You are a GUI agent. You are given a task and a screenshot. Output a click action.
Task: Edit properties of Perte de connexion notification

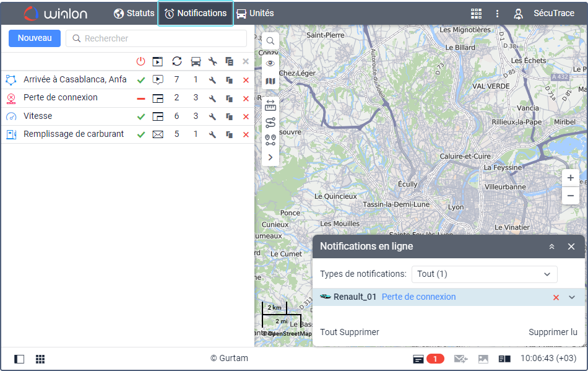212,98
